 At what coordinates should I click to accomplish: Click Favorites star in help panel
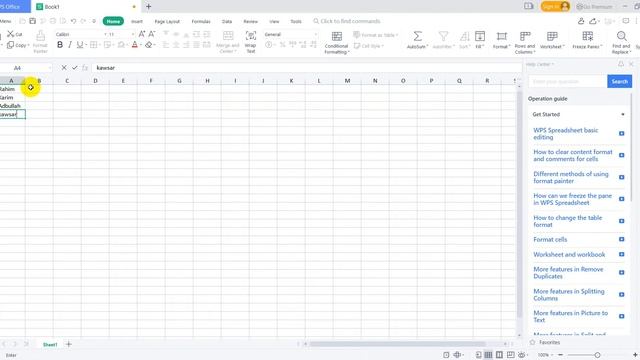click(532, 342)
